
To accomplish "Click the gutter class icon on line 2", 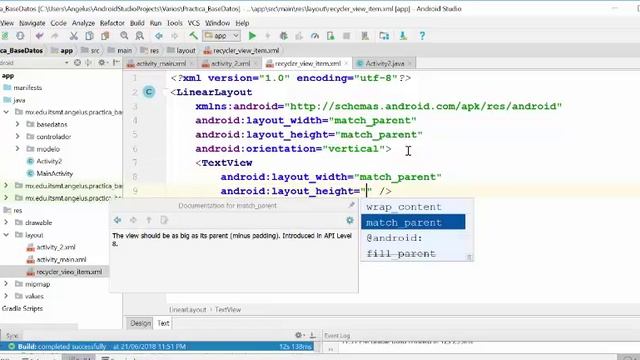I will pyautogui.click(x=149, y=92).
